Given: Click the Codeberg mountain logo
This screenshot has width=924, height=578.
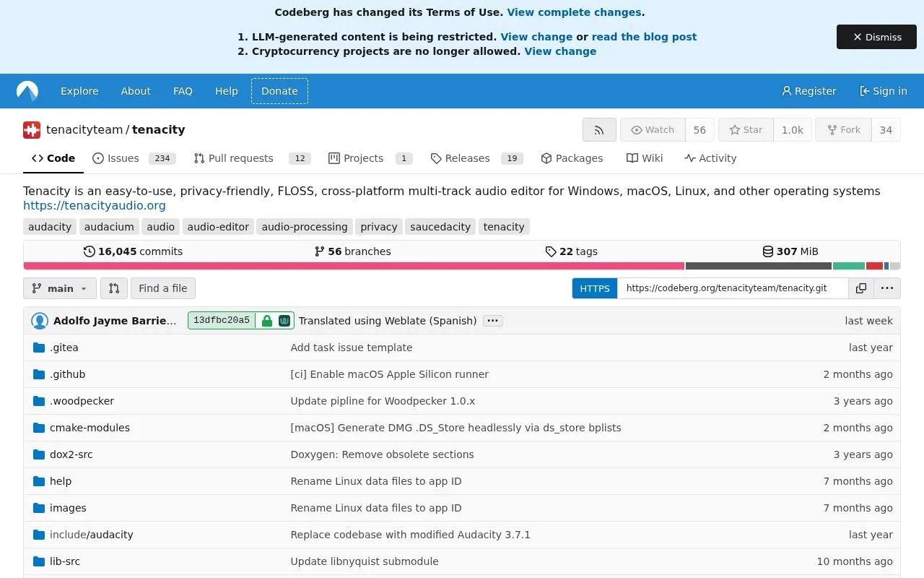Looking at the screenshot, I should tap(27, 91).
